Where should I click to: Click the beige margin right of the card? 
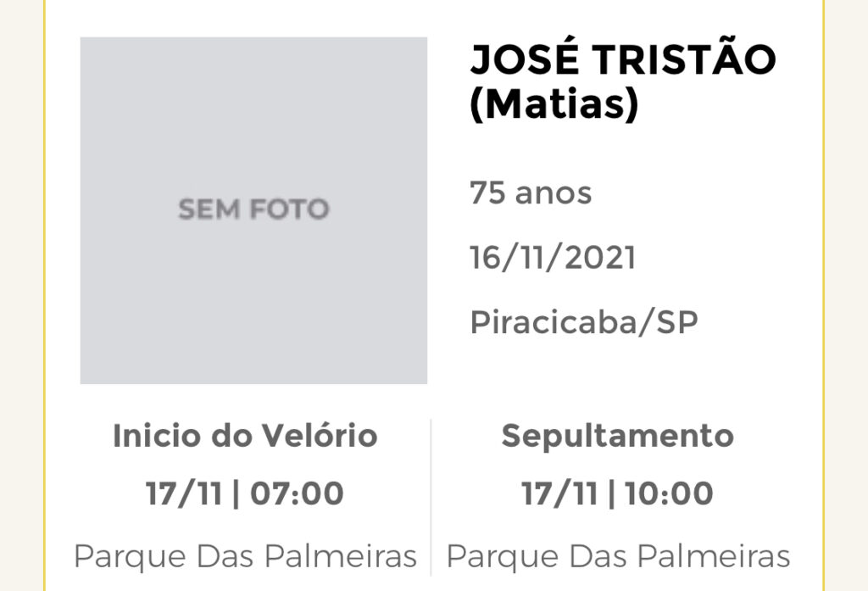coord(847,295)
